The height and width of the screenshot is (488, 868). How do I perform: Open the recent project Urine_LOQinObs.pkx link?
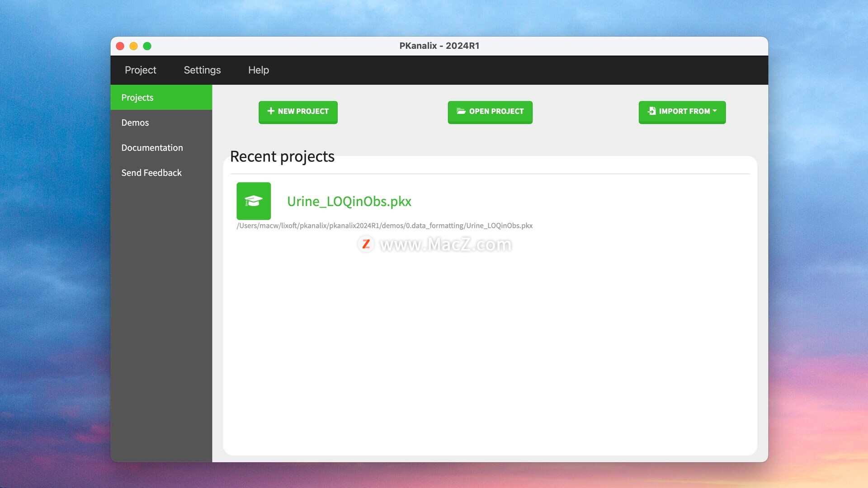point(349,202)
